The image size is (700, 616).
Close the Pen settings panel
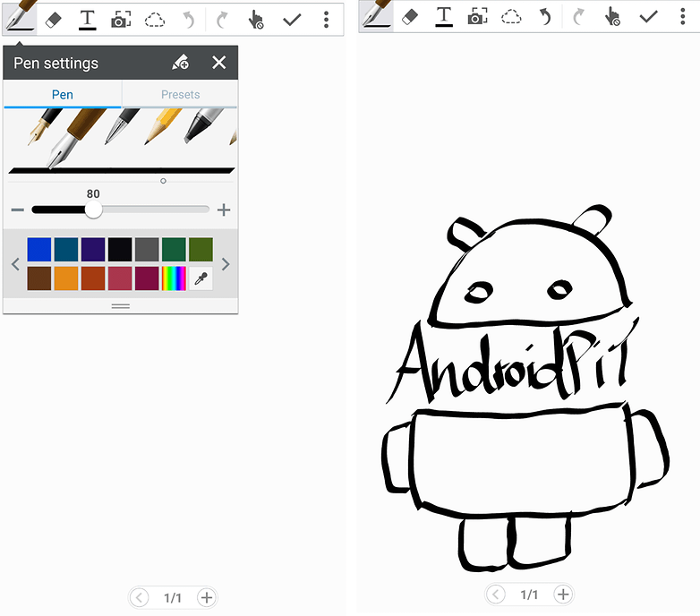tap(218, 63)
